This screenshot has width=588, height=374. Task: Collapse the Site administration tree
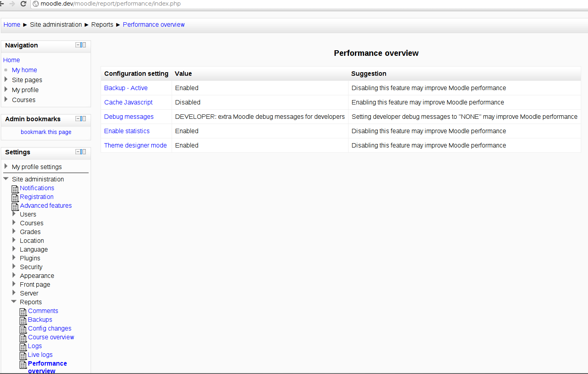[6, 179]
